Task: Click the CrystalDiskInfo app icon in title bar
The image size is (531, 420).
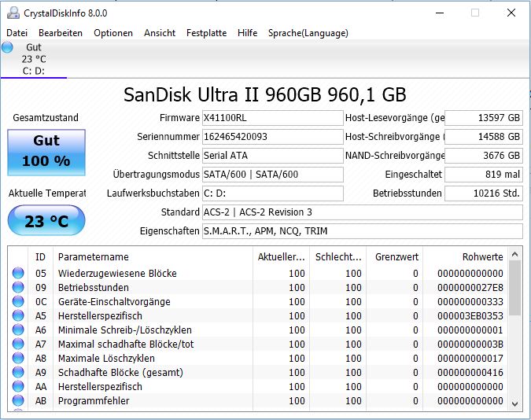Action: click(13, 13)
